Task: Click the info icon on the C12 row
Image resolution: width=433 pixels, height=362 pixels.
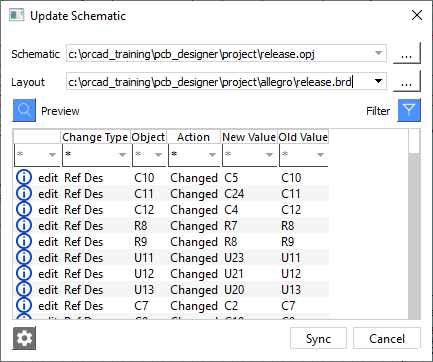Action: pyautogui.click(x=24, y=209)
